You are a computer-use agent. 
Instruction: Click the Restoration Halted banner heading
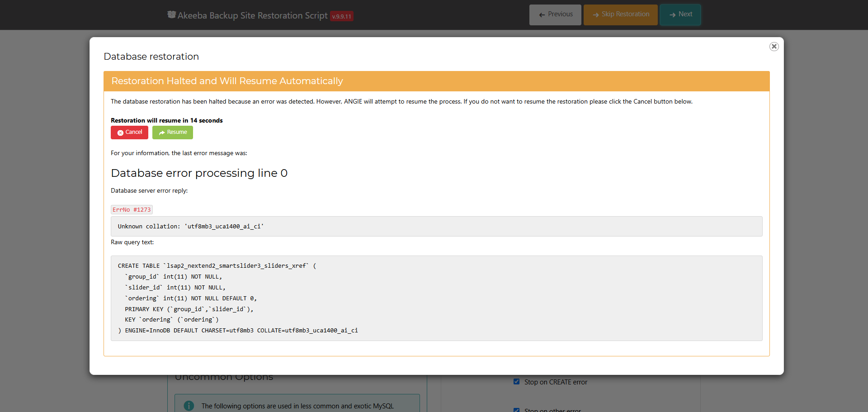point(227,81)
